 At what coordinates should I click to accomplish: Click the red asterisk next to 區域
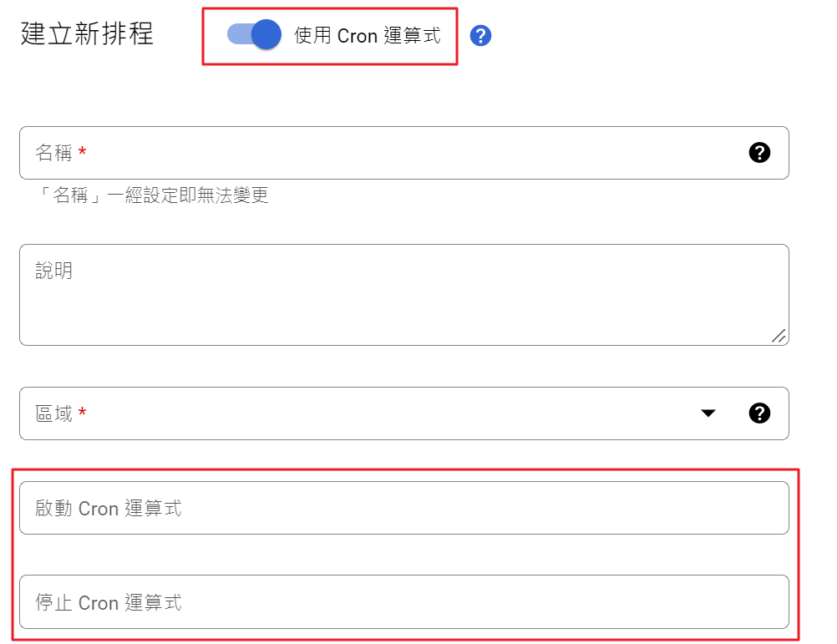82,413
